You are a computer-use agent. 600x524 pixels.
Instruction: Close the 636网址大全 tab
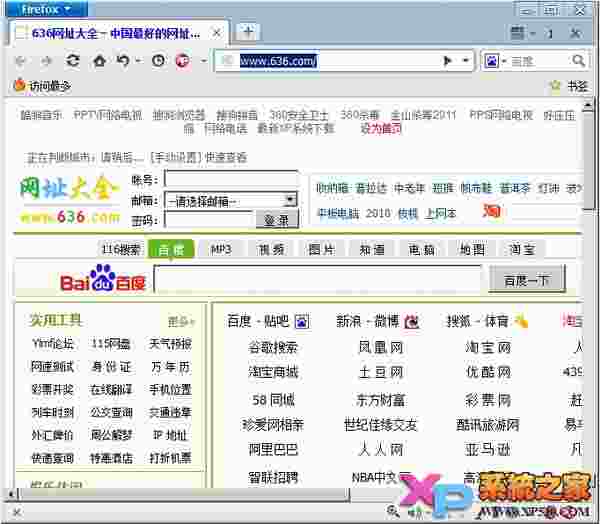click(x=217, y=33)
